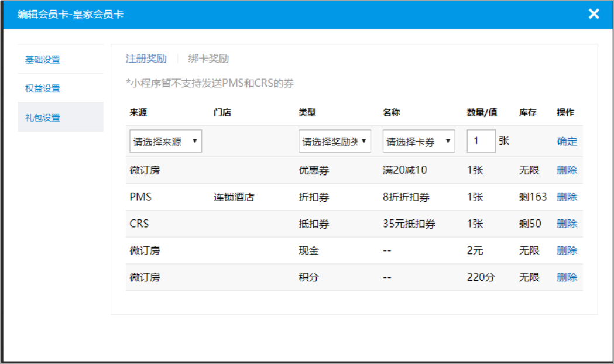The height and width of the screenshot is (364, 614).
Task: Delete the 满20减10 coupon row
Action: click(567, 170)
